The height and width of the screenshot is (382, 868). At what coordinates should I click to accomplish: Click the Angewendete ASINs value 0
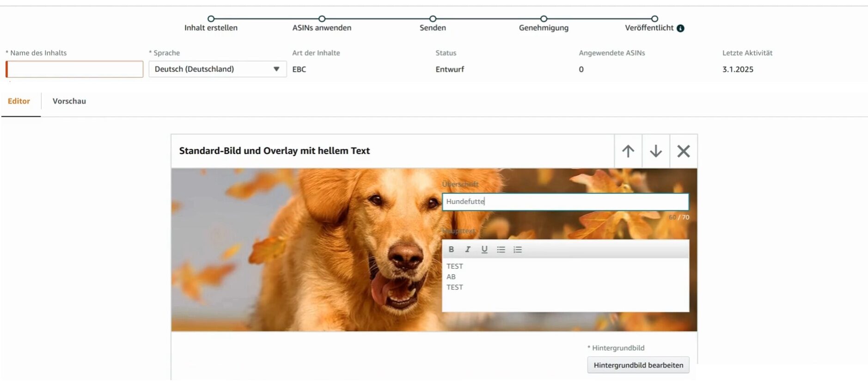click(x=581, y=69)
